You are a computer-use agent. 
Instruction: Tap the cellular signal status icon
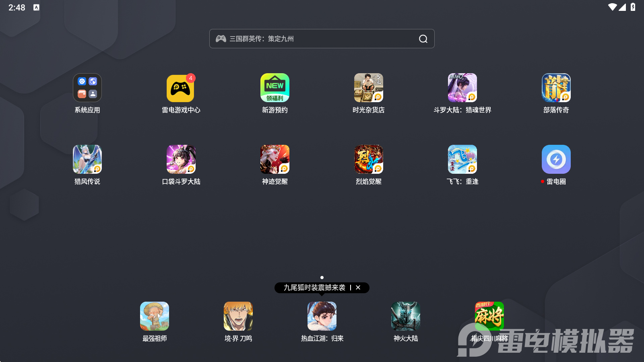pos(623,7)
